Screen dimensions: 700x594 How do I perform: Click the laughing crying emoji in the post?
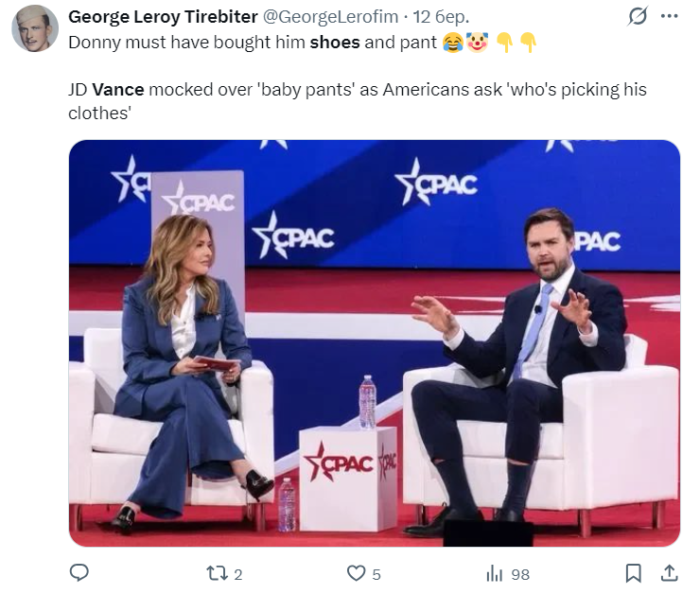(x=452, y=43)
